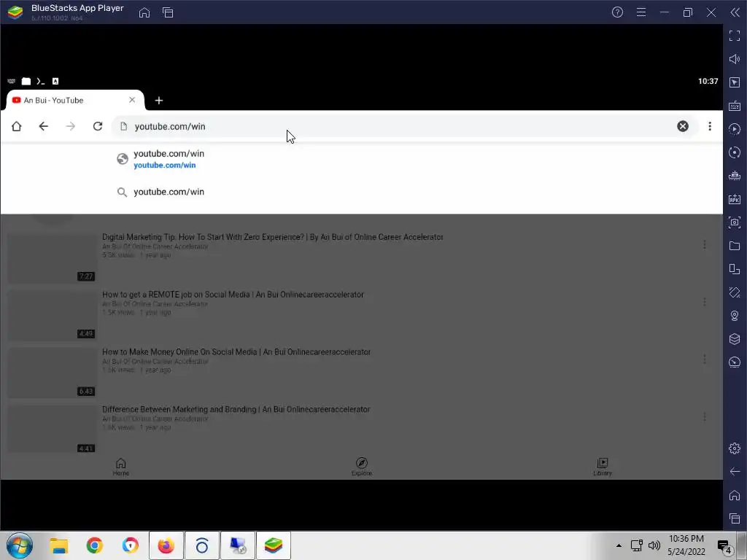Viewport: 747px width, 560px height.
Task: Open options menu for REMOTE job video
Action: [704, 302]
